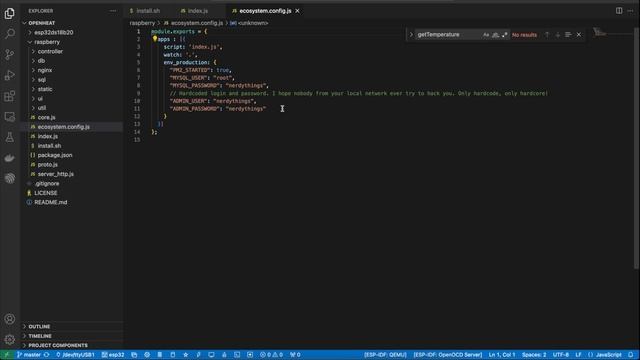Open the Source Control view
This screenshot has height=360, width=640.
[9, 54]
